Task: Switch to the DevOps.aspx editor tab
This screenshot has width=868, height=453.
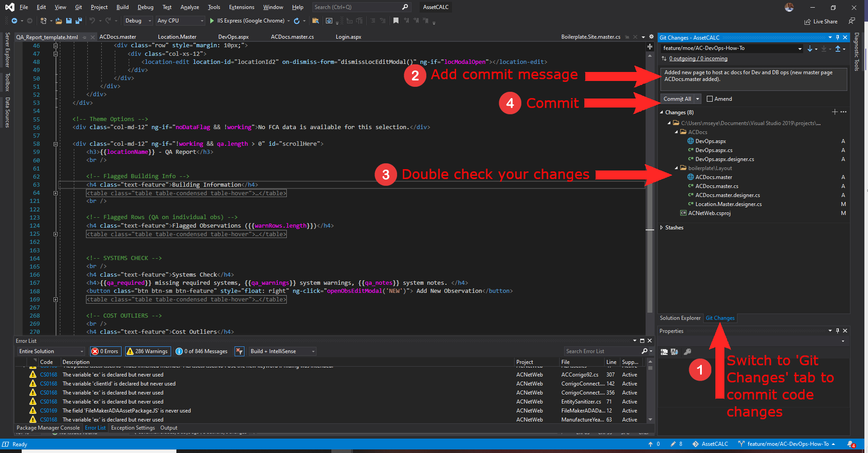Action: [x=233, y=37]
